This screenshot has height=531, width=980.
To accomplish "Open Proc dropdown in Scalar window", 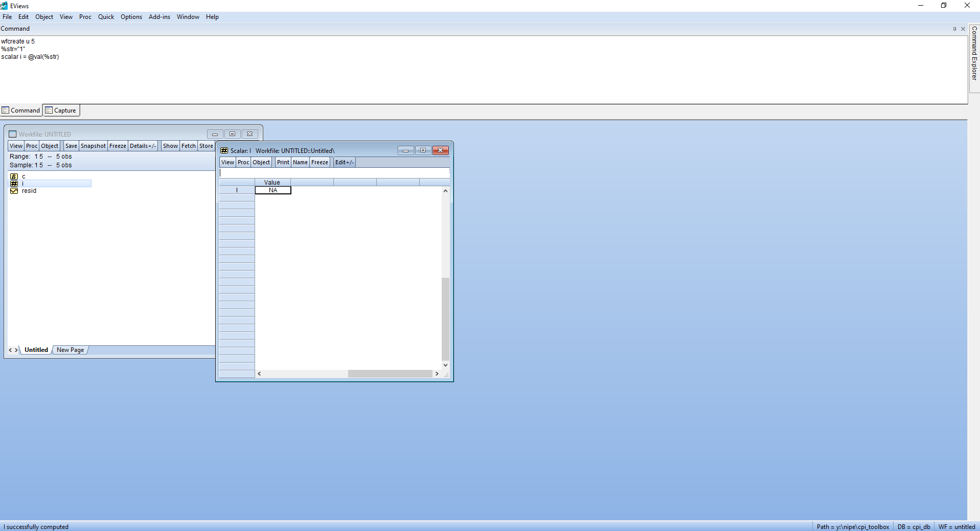I will (243, 162).
